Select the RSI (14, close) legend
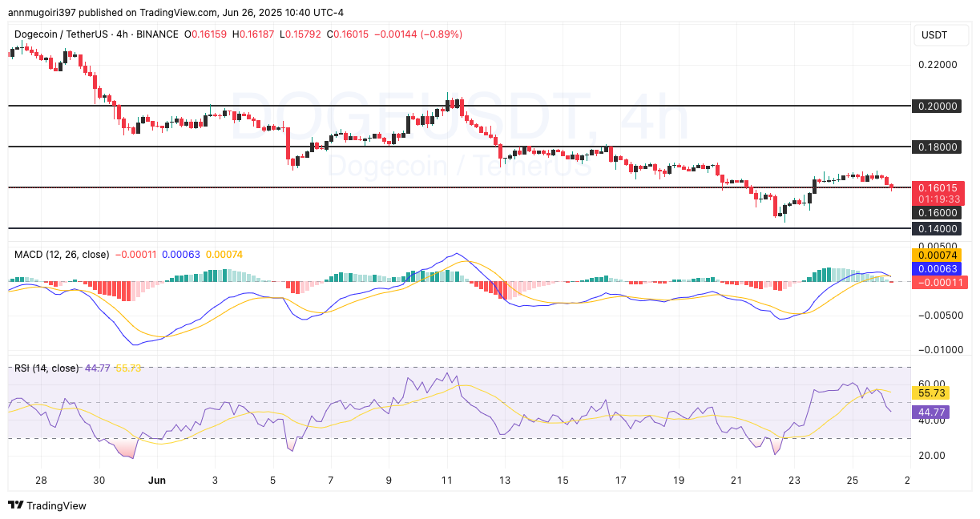Viewport: 980px width, 519px height. [46, 368]
